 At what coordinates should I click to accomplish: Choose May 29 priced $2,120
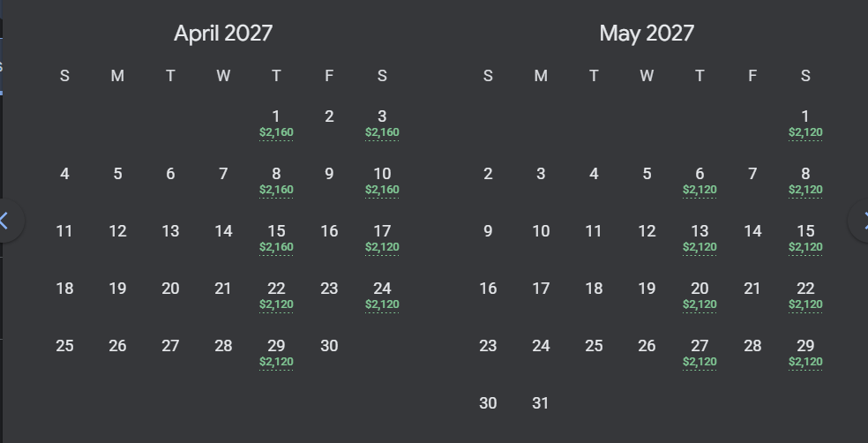pos(805,353)
